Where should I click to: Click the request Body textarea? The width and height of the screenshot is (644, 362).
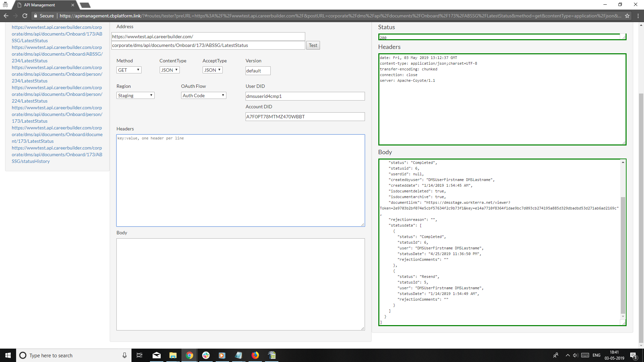pyautogui.click(x=240, y=284)
